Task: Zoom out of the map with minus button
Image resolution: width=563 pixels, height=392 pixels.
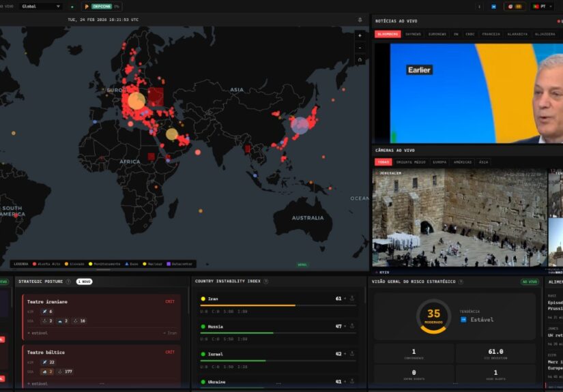Action: coord(360,47)
